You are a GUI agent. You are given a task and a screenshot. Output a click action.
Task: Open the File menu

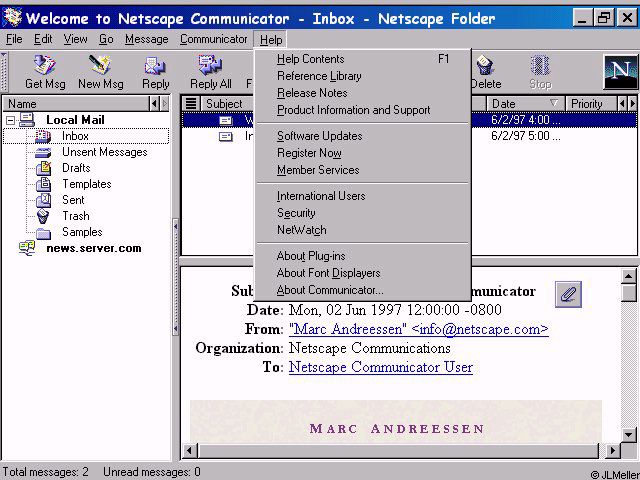(14, 39)
